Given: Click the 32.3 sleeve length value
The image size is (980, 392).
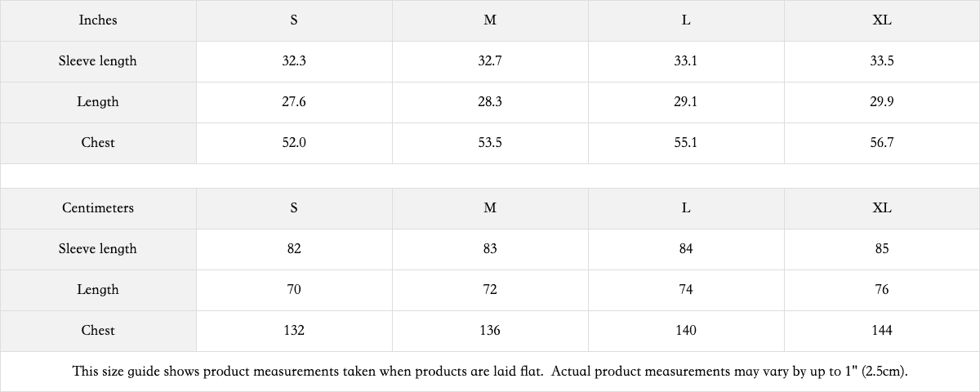Looking at the screenshot, I should (294, 61).
